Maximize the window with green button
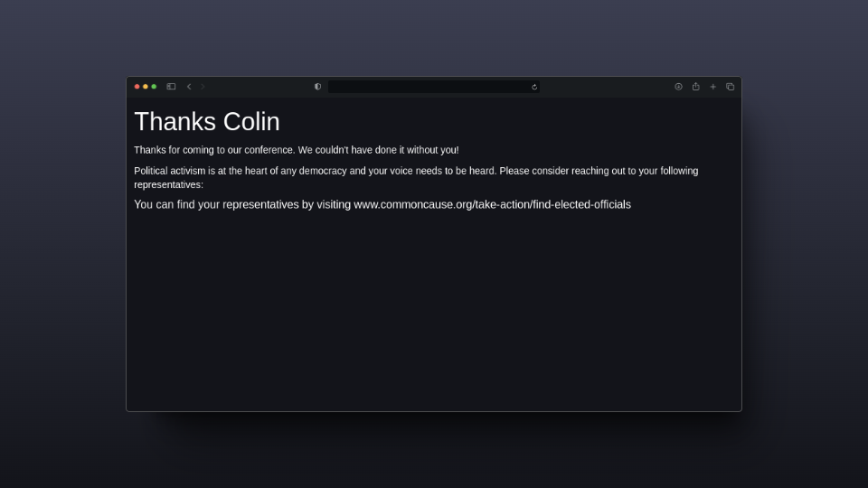The height and width of the screenshot is (488, 868). [x=154, y=87]
